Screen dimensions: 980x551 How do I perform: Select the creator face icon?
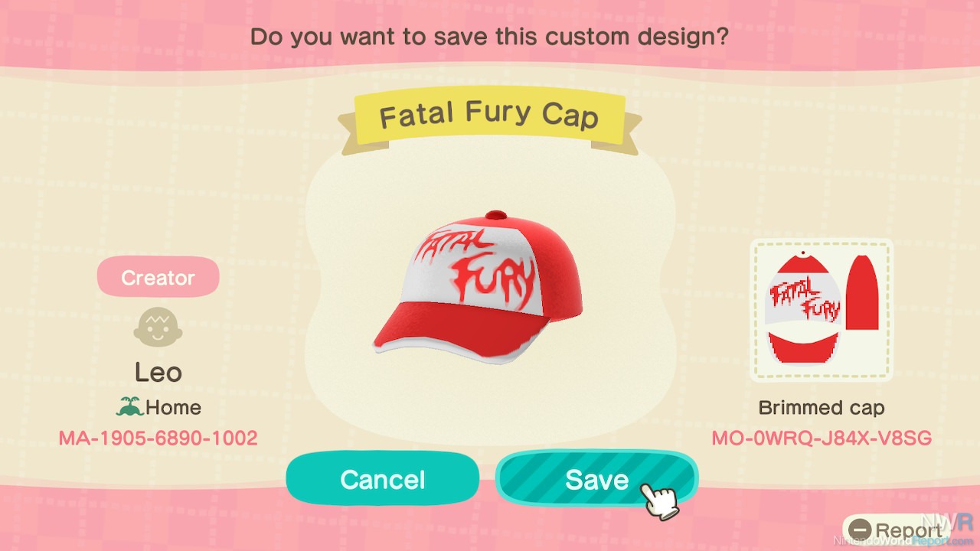(x=158, y=327)
